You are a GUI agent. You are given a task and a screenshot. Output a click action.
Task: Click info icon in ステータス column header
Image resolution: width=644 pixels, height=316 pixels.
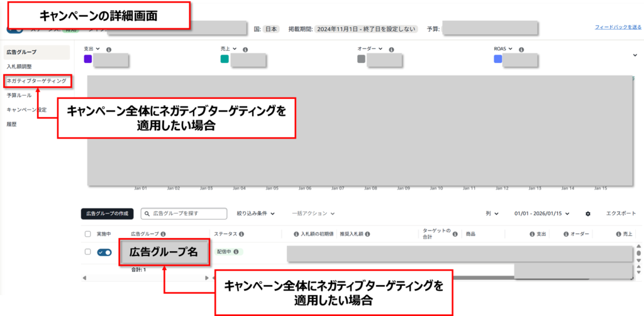point(241,234)
